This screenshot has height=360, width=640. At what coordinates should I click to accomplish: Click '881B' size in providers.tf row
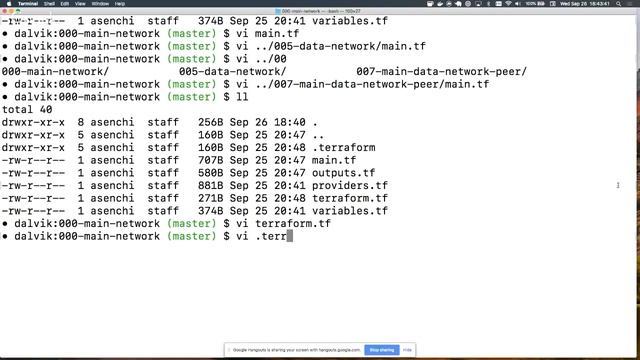coord(211,185)
